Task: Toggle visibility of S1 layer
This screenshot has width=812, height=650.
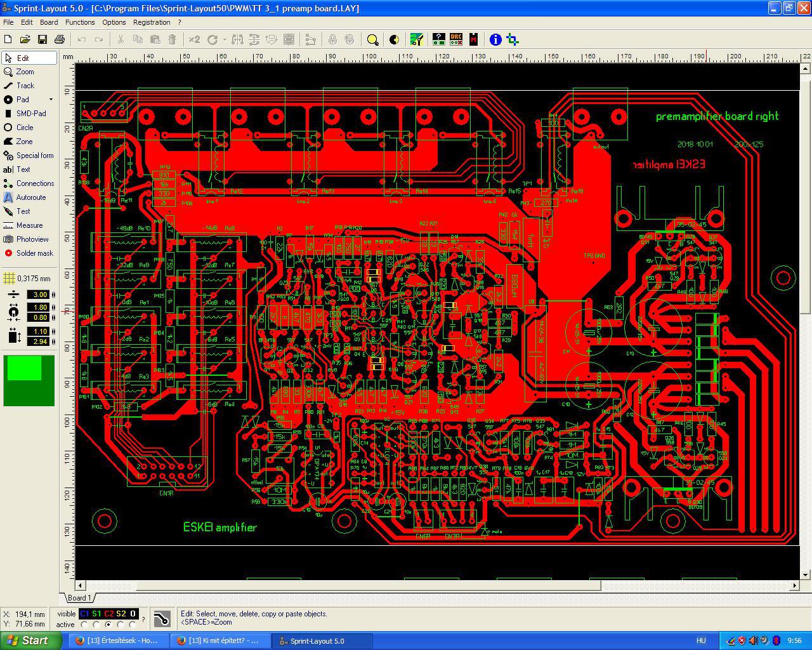Action: point(96,614)
